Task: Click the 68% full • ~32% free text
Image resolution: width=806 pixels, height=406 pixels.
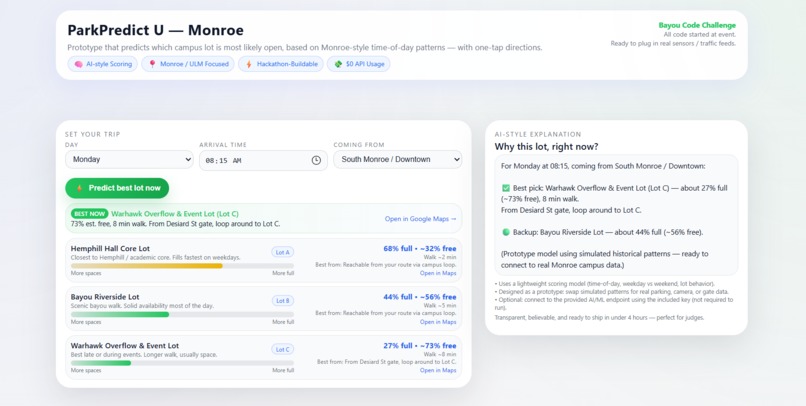Action: 420,249
